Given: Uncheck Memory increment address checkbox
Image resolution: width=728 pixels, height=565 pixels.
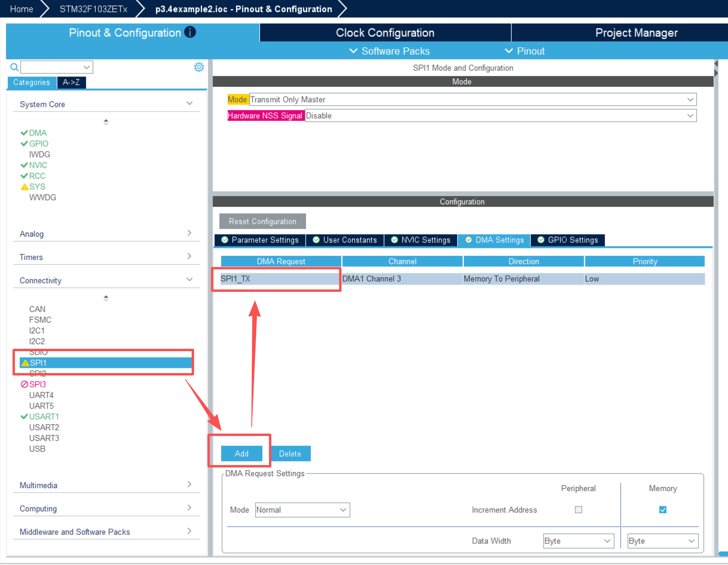Looking at the screenshot, I should (663, 510).
